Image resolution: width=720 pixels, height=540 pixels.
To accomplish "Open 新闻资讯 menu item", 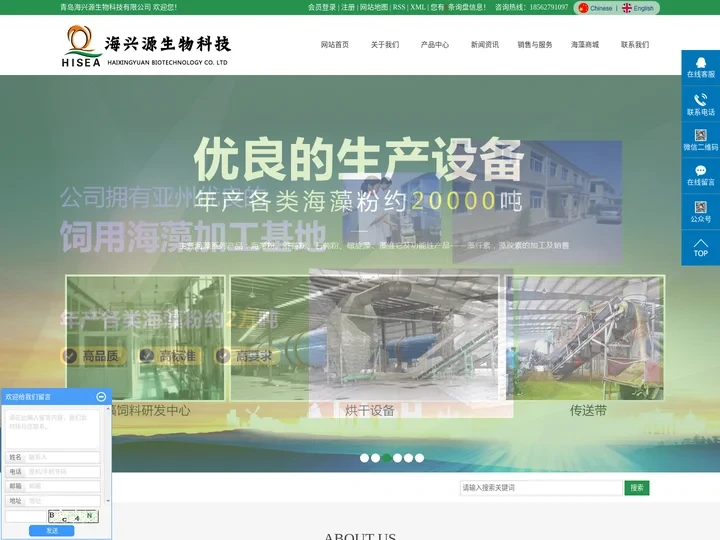I will pyautogui.click(x=484, y=45).
